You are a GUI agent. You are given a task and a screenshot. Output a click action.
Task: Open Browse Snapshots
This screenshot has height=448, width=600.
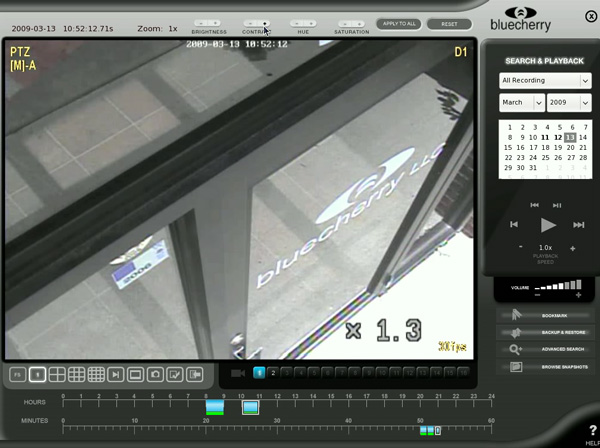[543, 367]
